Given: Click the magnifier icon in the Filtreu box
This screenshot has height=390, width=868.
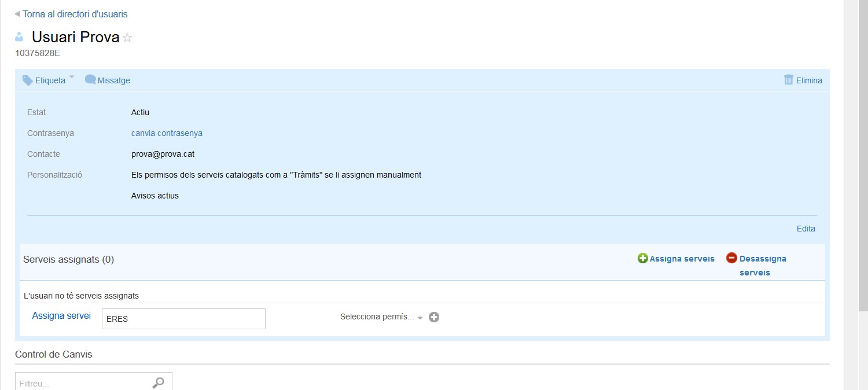Looking at the screenshot, I should 158,382.
